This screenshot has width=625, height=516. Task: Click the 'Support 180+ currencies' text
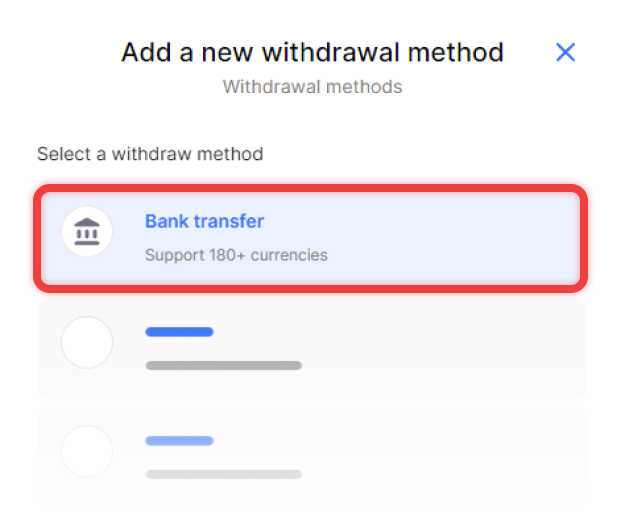pyautogui.click(x=236, y=255)
